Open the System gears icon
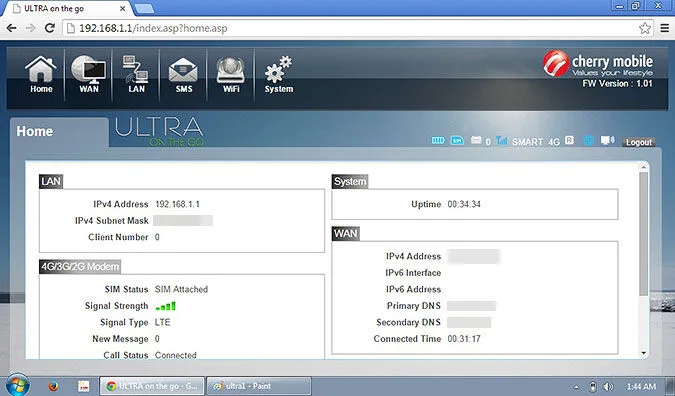The width and height of the screenshot is (675, 396). pos(279,74)
